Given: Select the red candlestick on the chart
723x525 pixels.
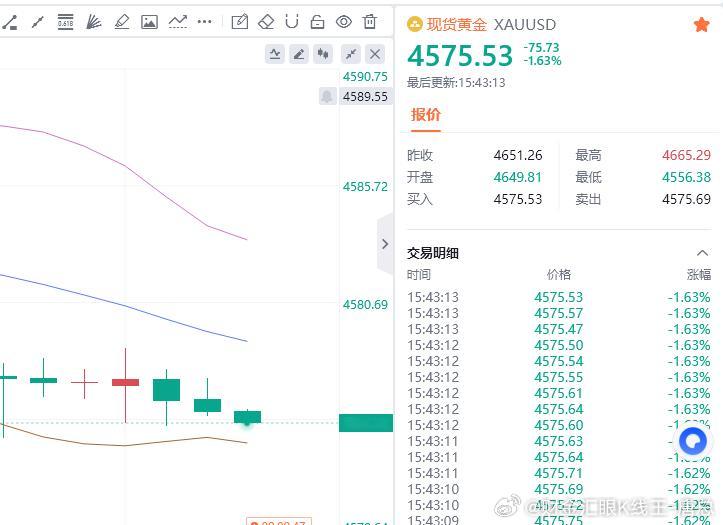Looking at the screenshot, I should [125, 382].
